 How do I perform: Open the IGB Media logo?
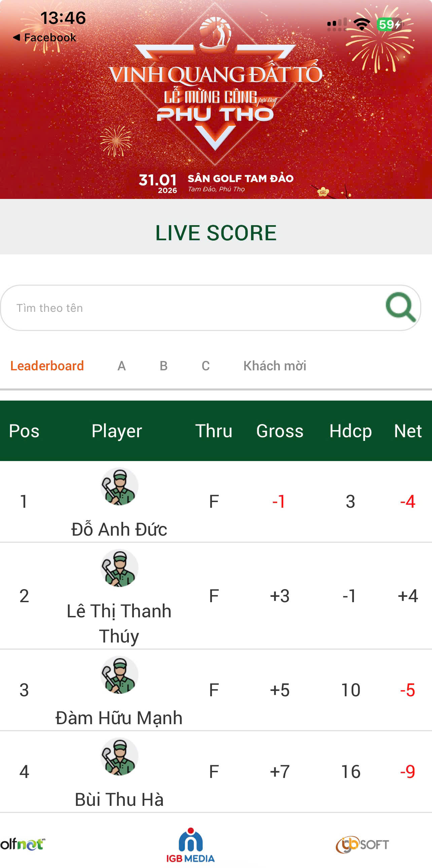[x=190, y=845]
